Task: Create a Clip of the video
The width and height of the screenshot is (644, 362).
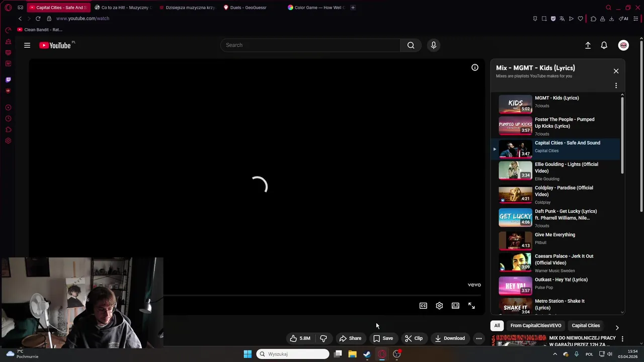Action: (x=414, y=338)
